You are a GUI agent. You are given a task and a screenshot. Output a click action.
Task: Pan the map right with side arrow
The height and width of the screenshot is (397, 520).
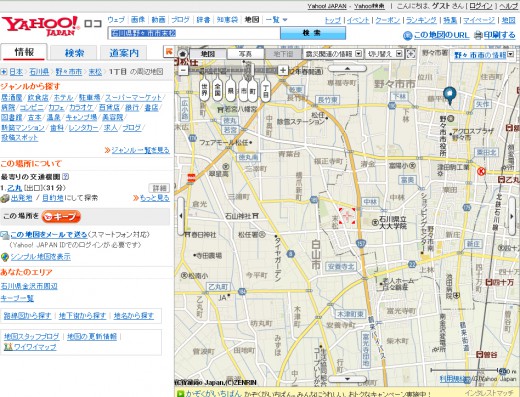tap(512, 216)
